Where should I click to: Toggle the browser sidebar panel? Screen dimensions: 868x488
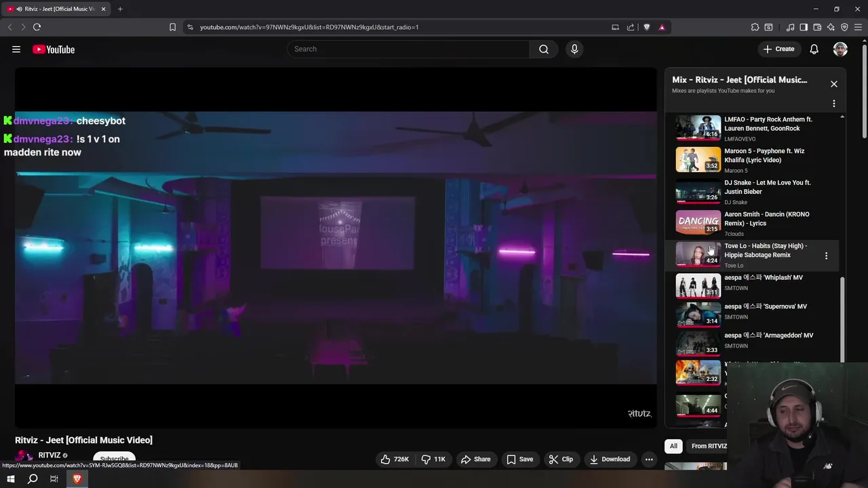(x=804, y=27)
